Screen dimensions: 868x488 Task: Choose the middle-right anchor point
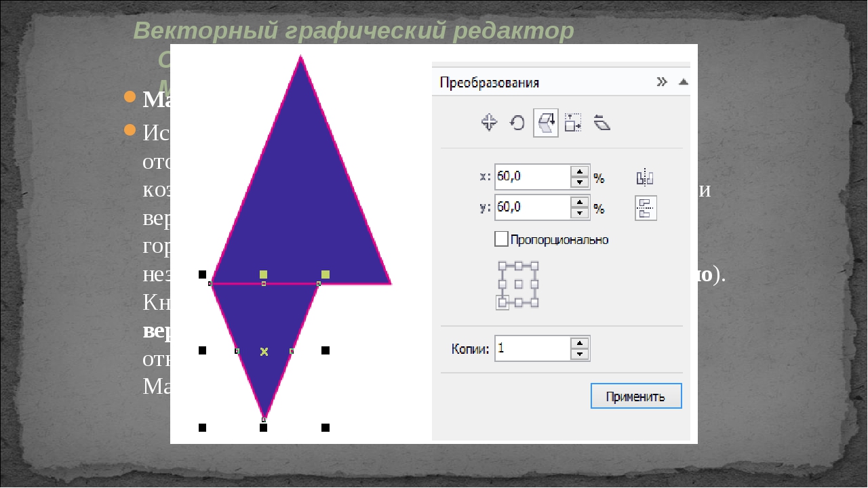pos(534,284)
